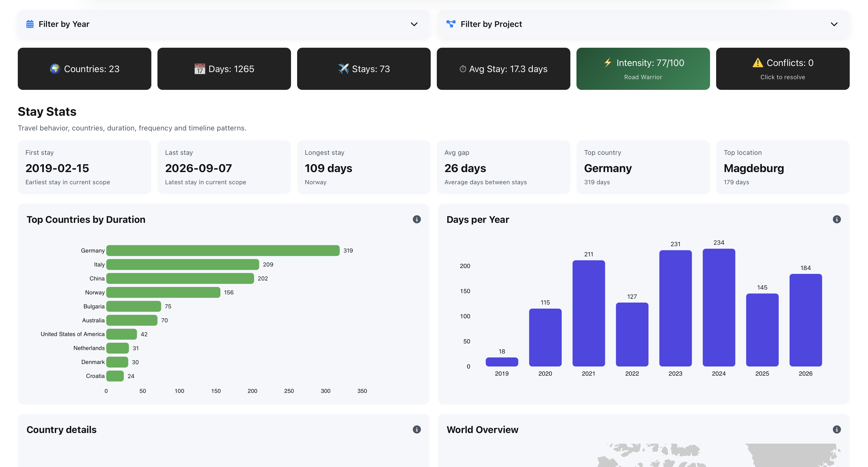Expand the Filter by Year dropdown
Viewport: 868px width, 467px height.
click(x=414, y=24)
